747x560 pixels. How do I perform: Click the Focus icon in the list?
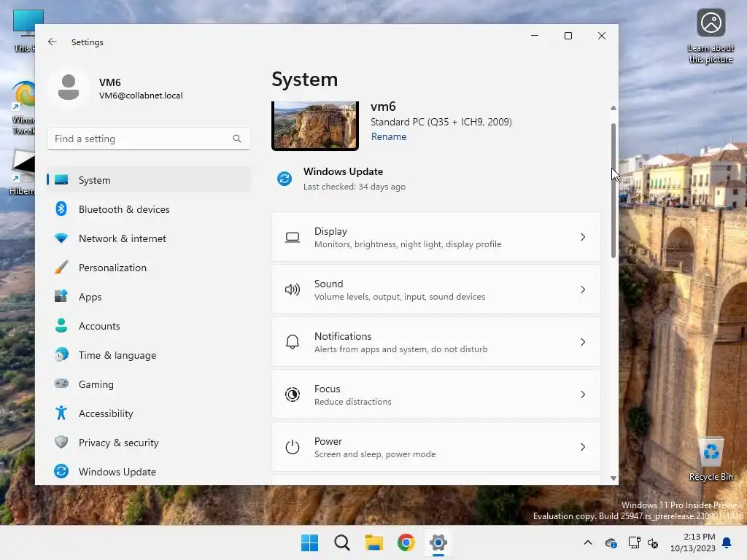click(x=293, y=394)
